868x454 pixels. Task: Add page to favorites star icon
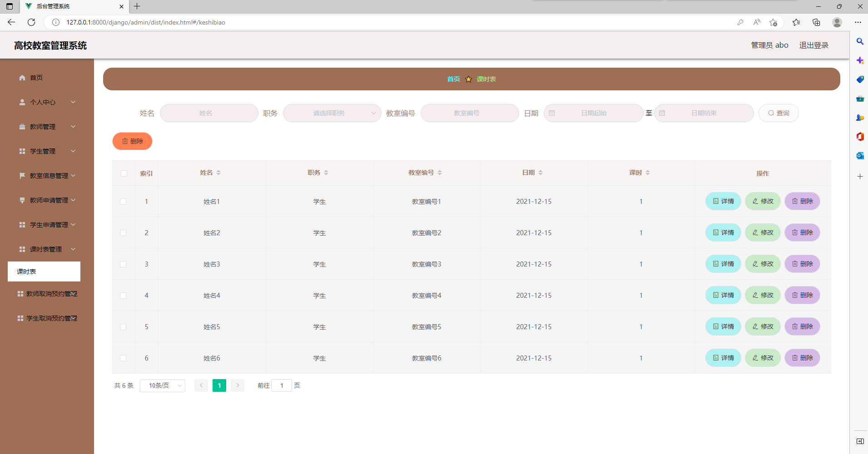click(x=774, y=22)
